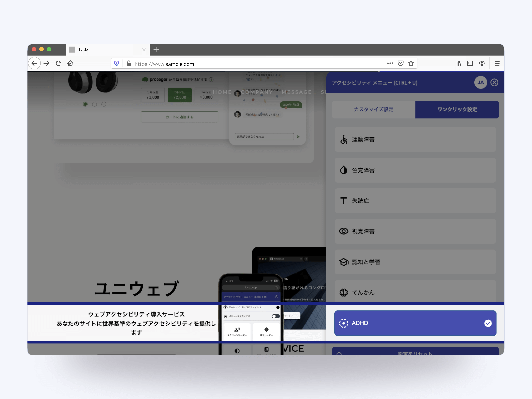Toggle the browser sidebar icon

pyautogui.click(x=470, y=63)
